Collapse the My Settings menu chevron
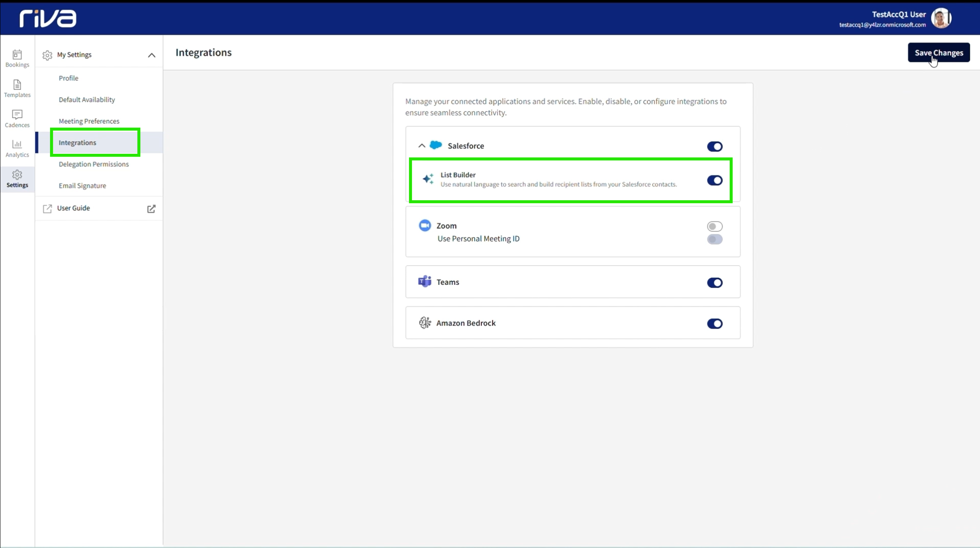Viewport: 980px width, 548px height. click(x=151, y=55)
